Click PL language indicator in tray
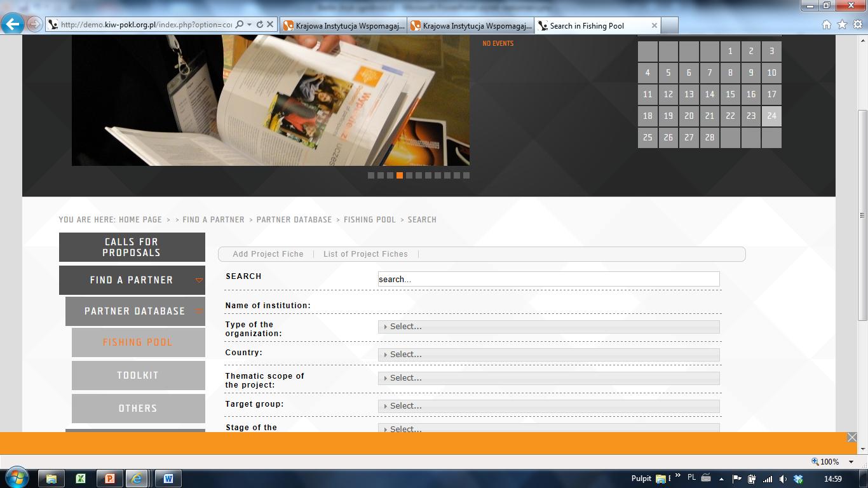868x488 pixels. point(691,478)
